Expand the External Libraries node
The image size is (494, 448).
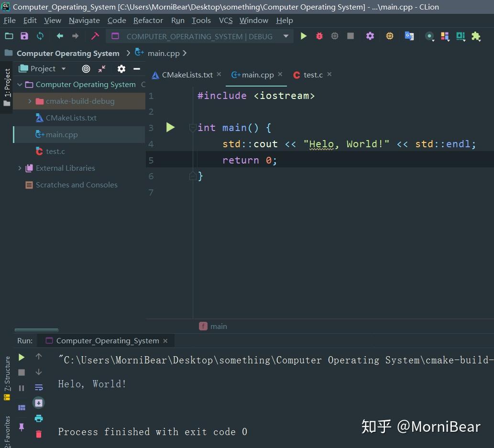tap(19, 168)
